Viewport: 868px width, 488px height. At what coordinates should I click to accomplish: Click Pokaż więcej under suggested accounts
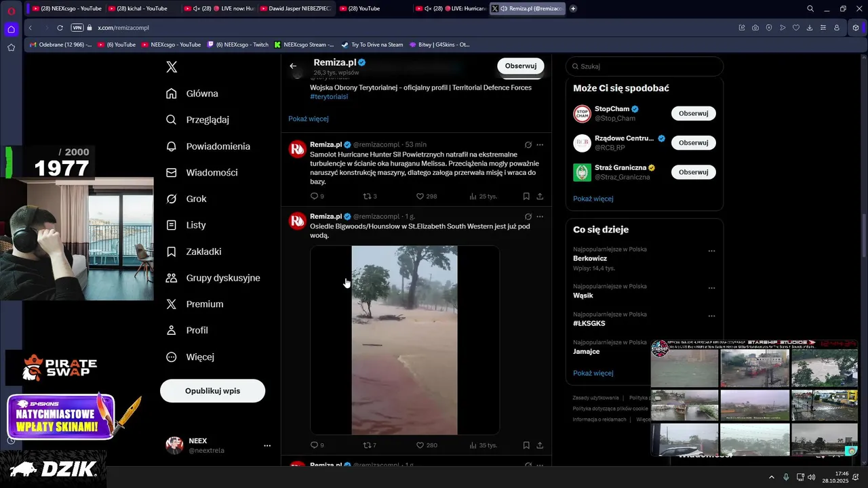pyautogui.click(x=593, y=199)
